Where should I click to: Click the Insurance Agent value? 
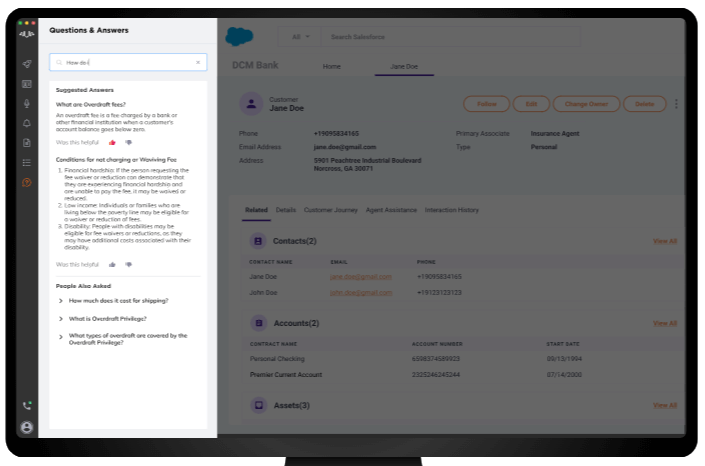pyautogui.click(x=555, y=134)
